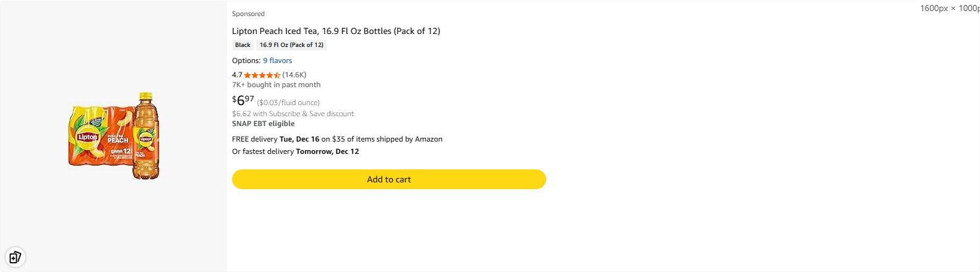Open the Lipton Peach Iced Tea product image

(114, 136)
